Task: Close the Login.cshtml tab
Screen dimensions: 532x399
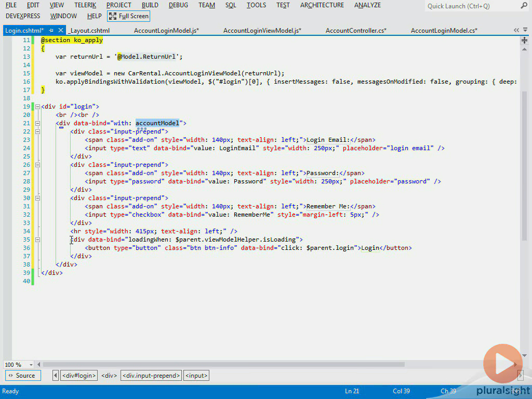Action: pos(61,30)
